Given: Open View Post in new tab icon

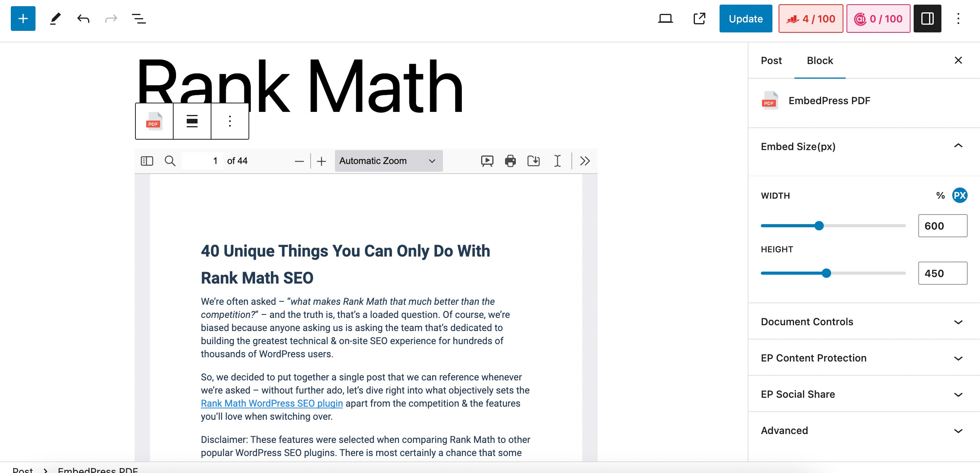Looking at the screenshot, I should [699, 19].
